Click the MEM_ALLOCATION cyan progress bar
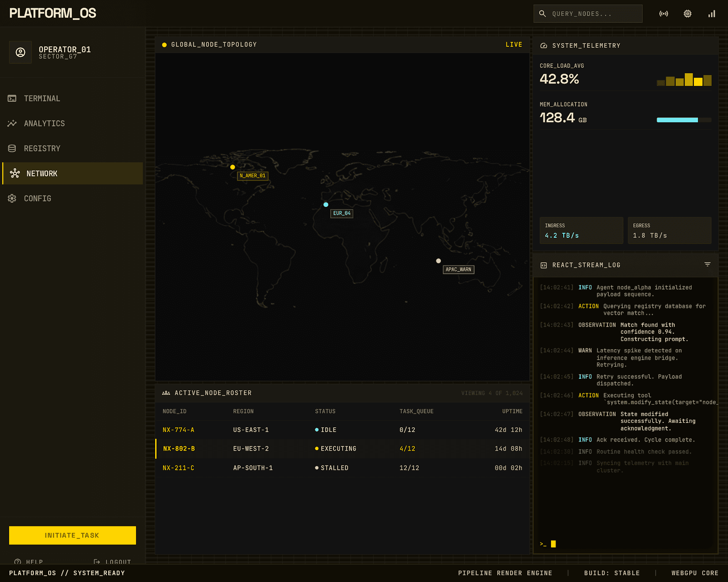The width and height of the screenshot is (728, 582). click(x=684, y=120)
